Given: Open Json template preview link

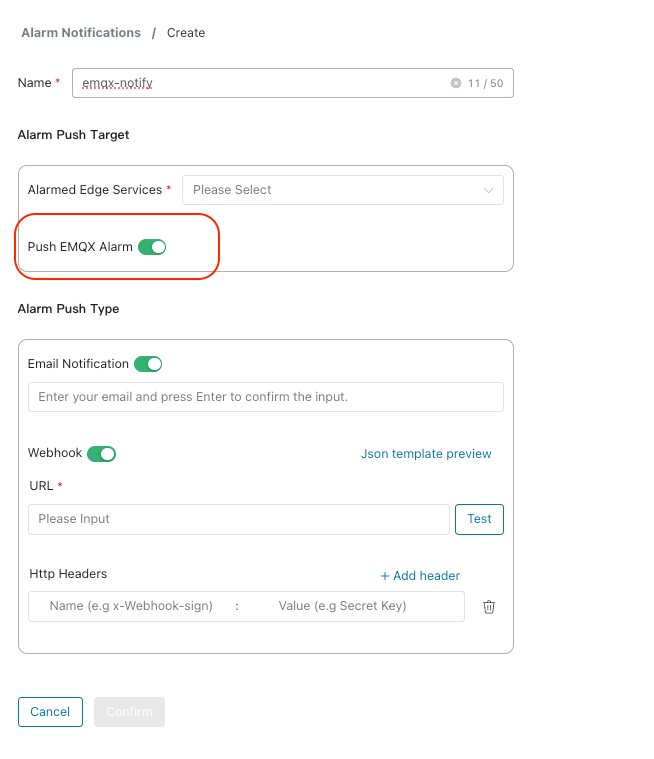Looking at the screenshot, I should [426, 454].
